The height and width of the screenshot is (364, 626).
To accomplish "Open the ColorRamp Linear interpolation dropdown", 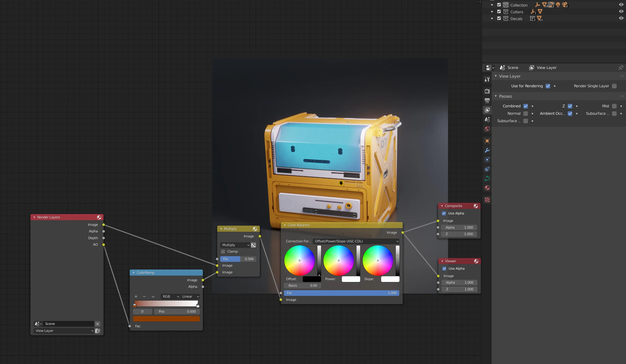I will tap(190, 297).
